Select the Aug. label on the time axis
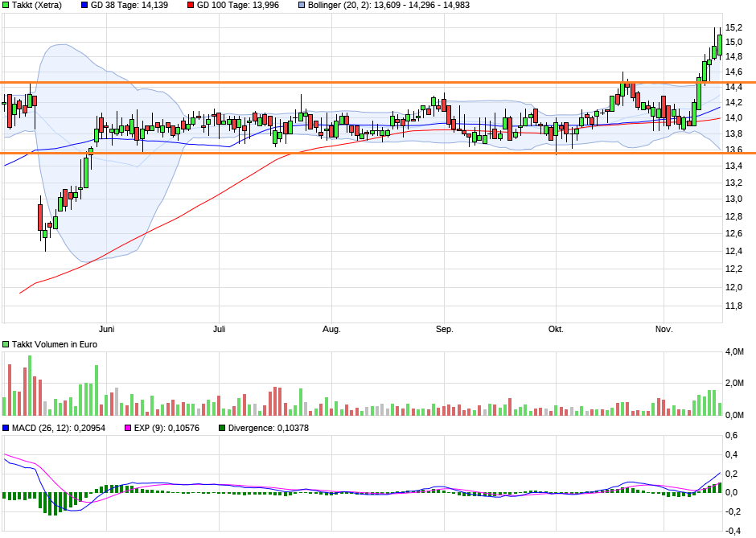Screen dimensions: 756x538 [331, 330]
